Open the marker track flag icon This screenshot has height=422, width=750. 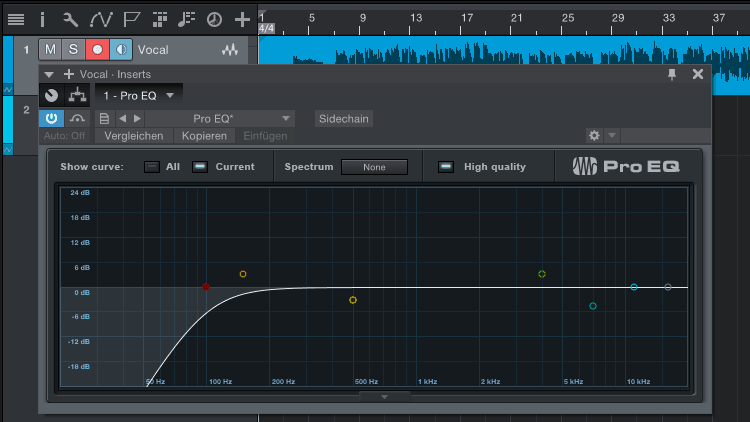131,20
